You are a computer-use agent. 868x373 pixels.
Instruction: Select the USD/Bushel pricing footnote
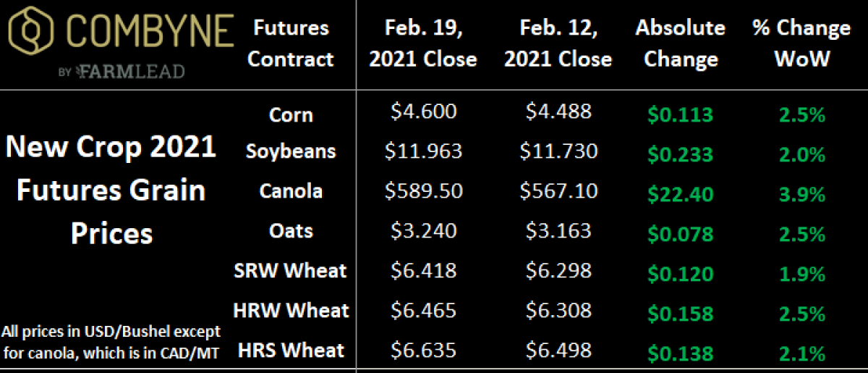coord(111,341)
